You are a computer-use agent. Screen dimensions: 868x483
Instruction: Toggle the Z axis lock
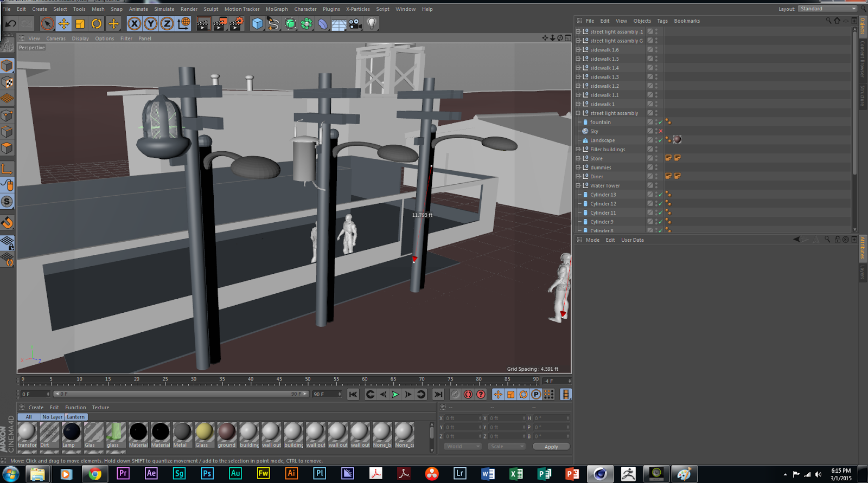(167, 23)
